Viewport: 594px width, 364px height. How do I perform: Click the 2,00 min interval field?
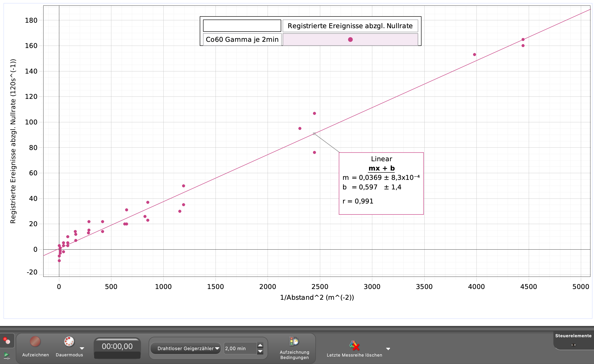pyautogui.click(x=240, y=348)
